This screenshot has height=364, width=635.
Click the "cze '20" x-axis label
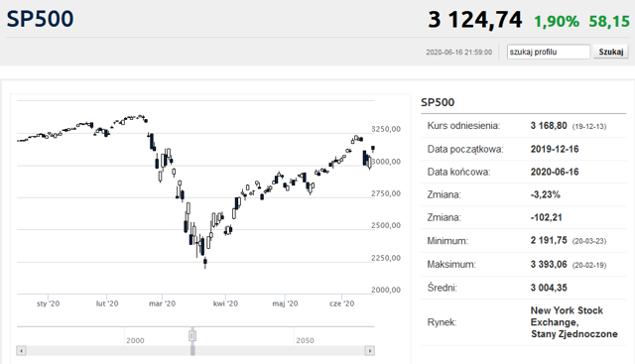point(341,303)
